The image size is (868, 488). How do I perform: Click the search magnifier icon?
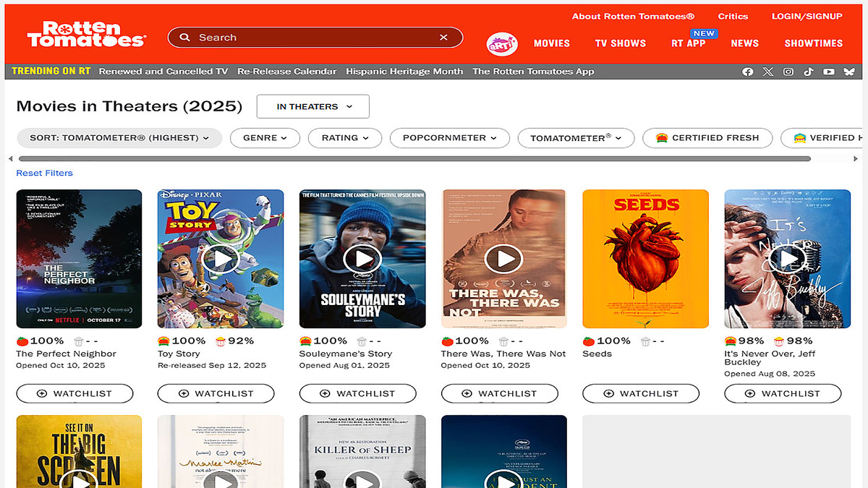pos(185,38)
